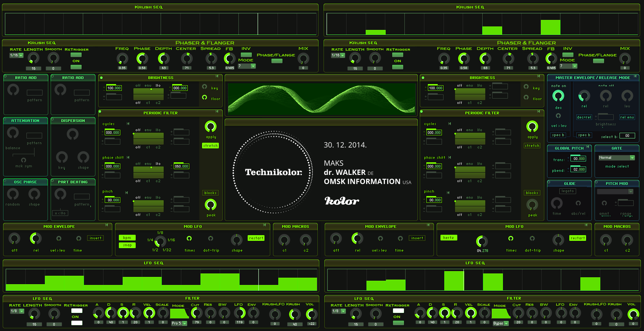Viewport: 644px width, 331px height.
Task: Click the Dispersion shape knob
Action: [x=83, y=157]
